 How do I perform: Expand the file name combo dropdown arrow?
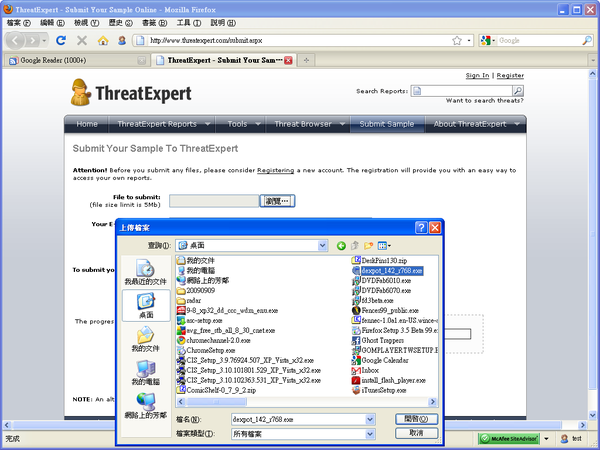pyautogui.click(x=370, y=419)
